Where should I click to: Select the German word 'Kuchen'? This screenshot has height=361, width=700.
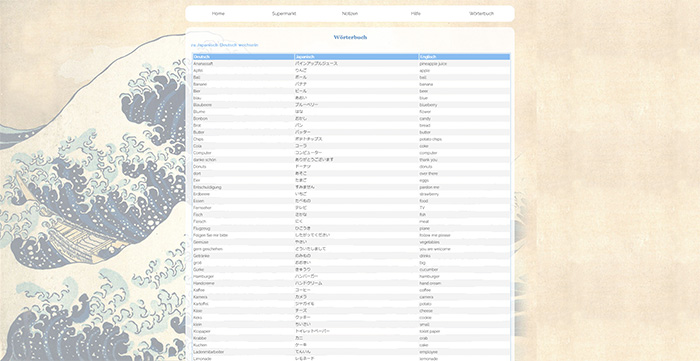coord(200,345)
